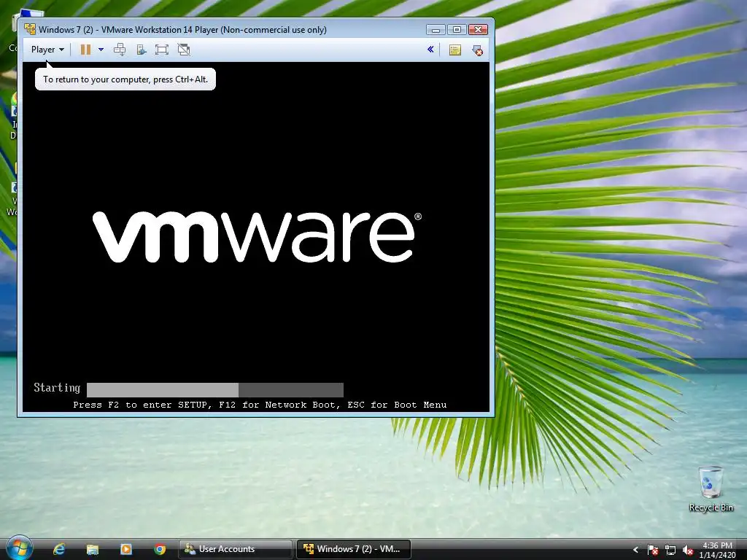
Task: Switch to the User Accounts taskbar window
Action: click(236, 549)
